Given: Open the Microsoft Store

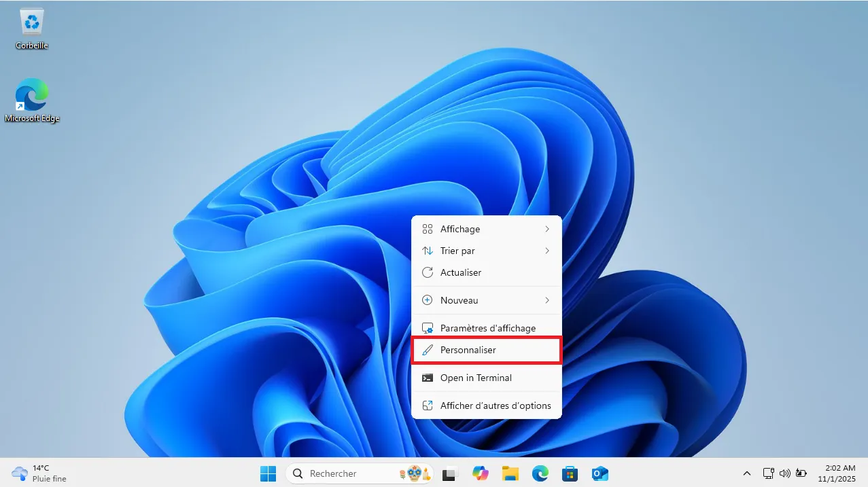Looking at the screenshot, I should coord(570,473).
